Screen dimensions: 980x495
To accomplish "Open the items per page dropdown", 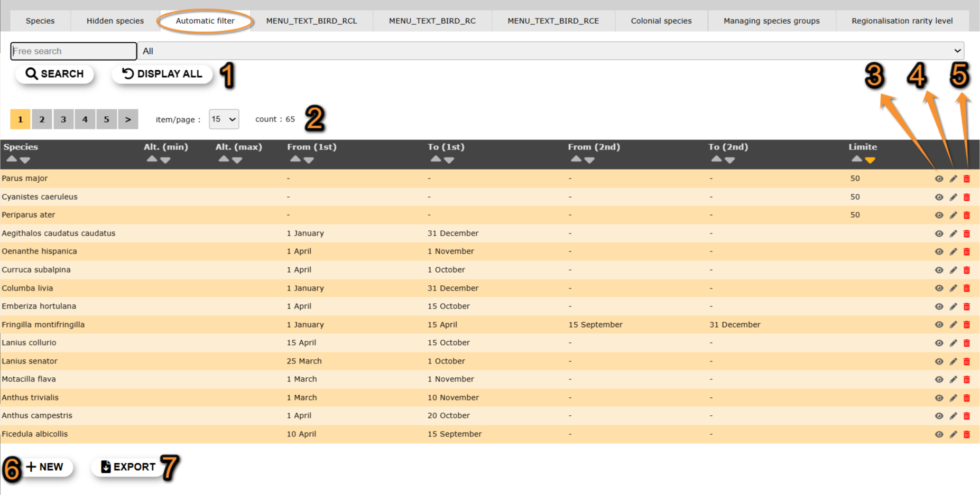I will [x=224, y=119].
